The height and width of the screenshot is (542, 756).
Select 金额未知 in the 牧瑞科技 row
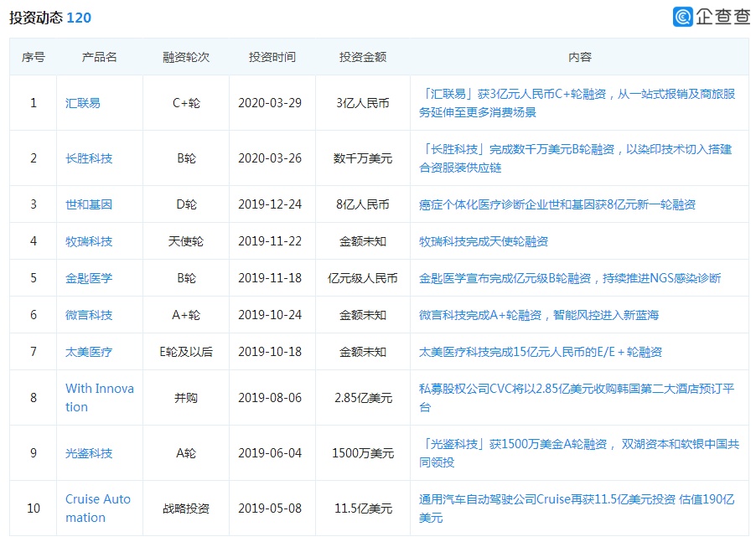(363, 241)
